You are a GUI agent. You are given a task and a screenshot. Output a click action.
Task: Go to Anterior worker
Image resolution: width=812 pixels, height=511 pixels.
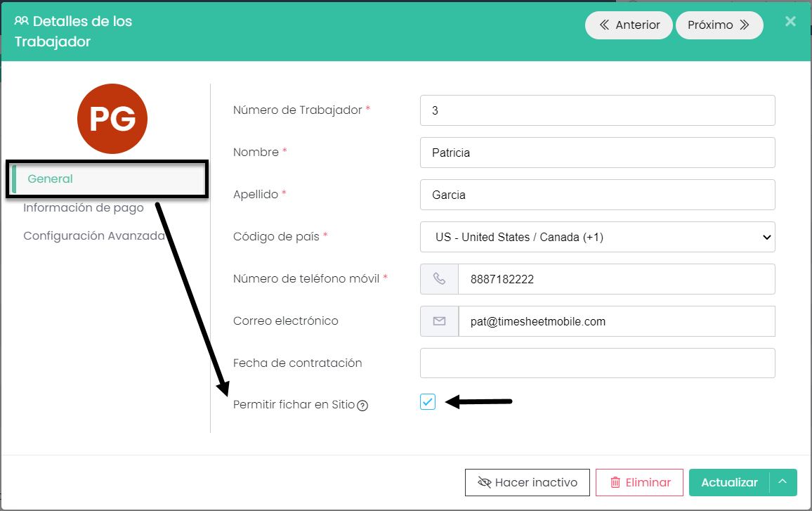pos(629,25)
